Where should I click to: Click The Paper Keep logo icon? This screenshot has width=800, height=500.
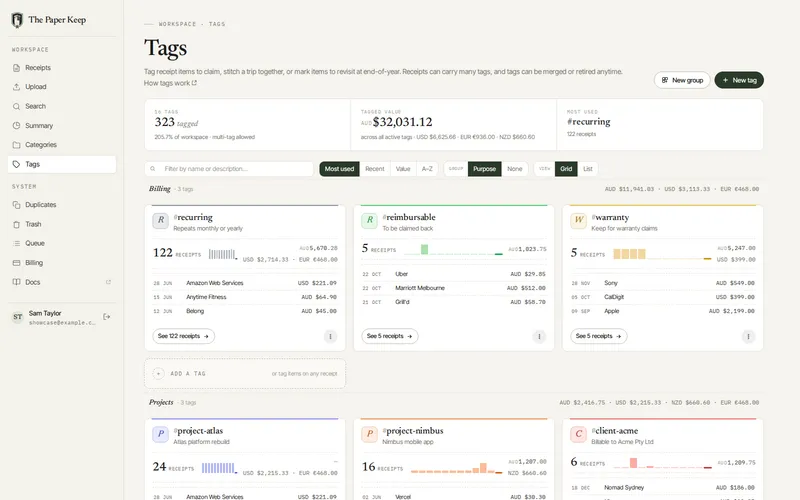click(x=17, y=20)
